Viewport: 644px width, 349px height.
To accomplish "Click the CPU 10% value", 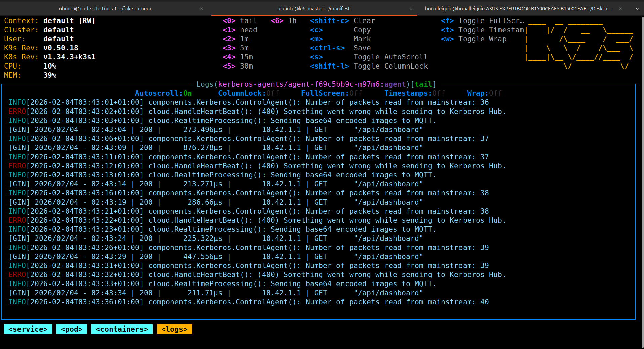I will point(50,66).
